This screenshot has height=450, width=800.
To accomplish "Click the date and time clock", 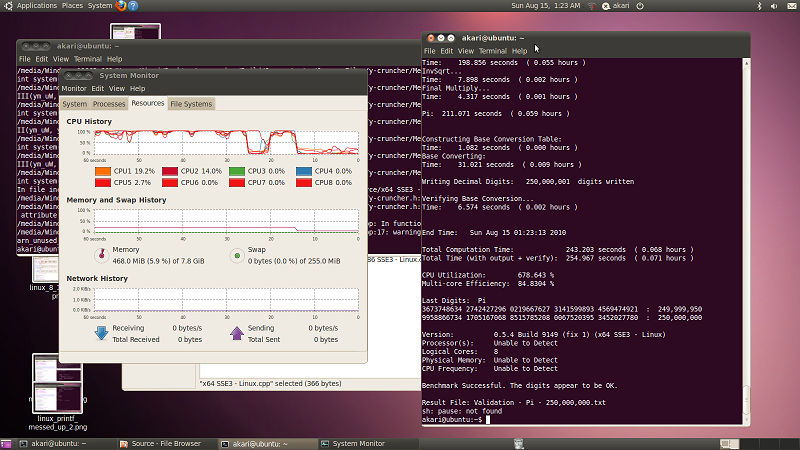I will (x=545, y=6).
